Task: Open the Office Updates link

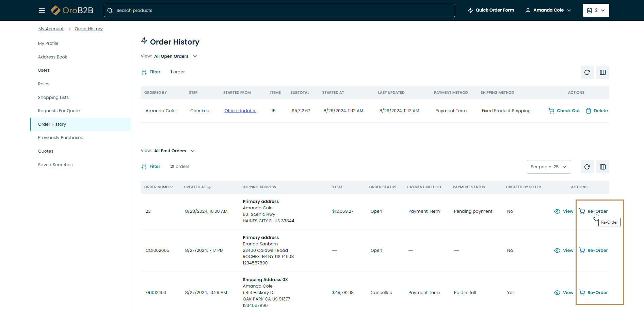Action: (x=240, y=111)
